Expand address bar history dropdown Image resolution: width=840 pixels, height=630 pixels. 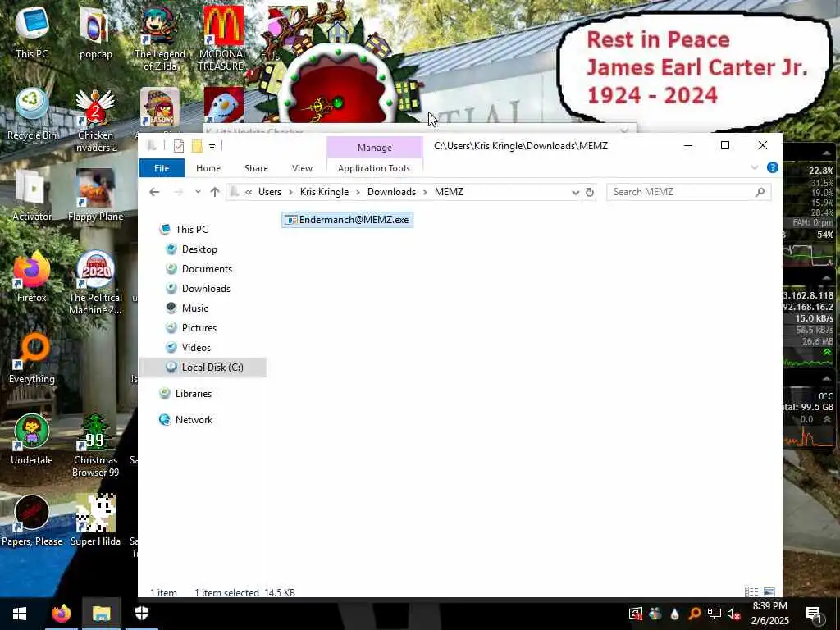(575, 192)
